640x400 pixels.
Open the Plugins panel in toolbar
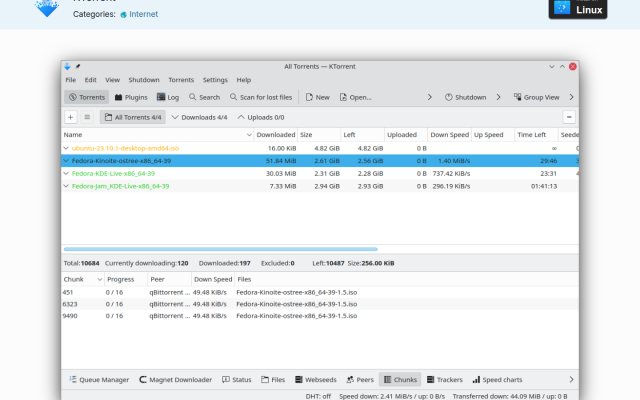[131, 97]
